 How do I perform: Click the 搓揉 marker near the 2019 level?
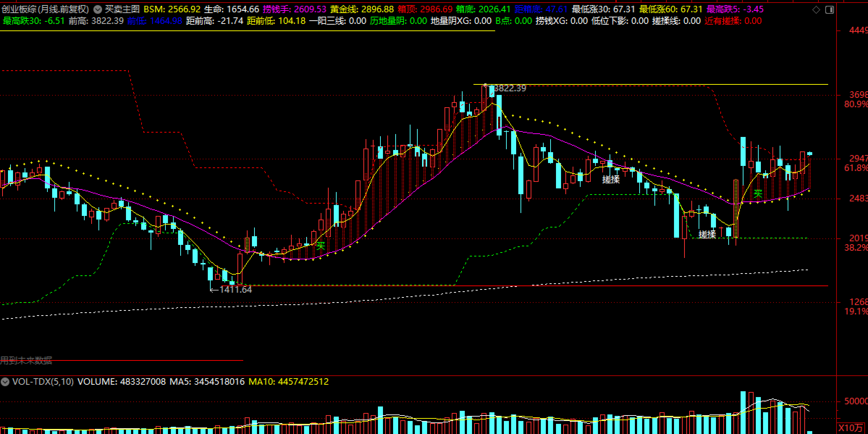[707, 234]
